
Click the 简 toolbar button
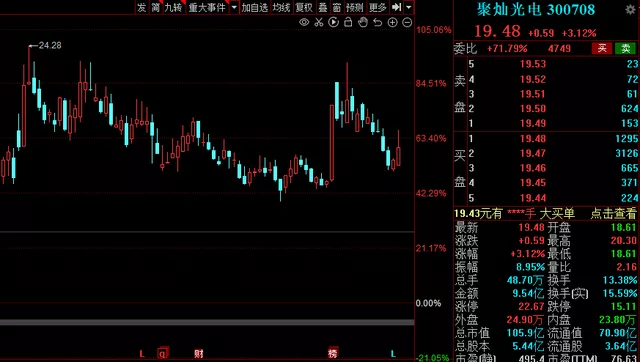(156, 7)
